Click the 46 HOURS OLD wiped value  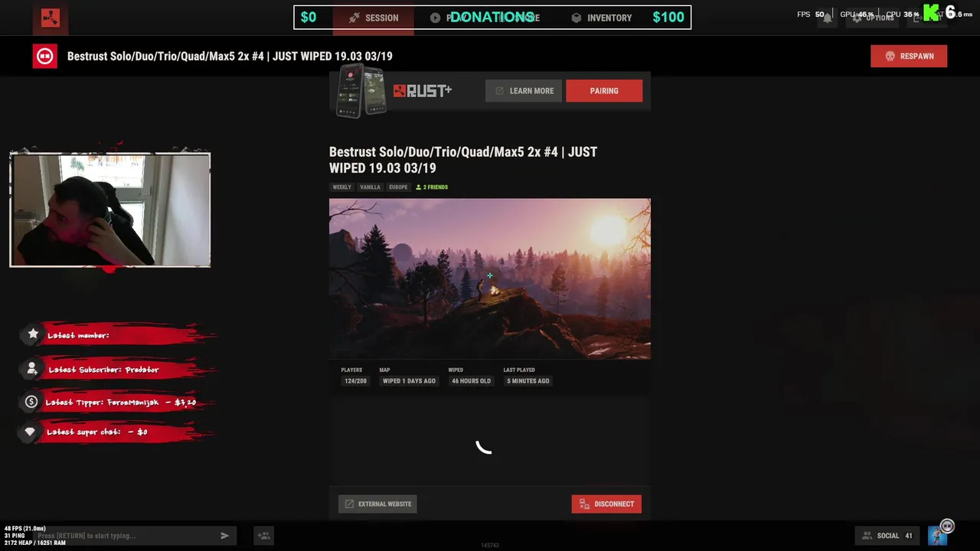471,380
